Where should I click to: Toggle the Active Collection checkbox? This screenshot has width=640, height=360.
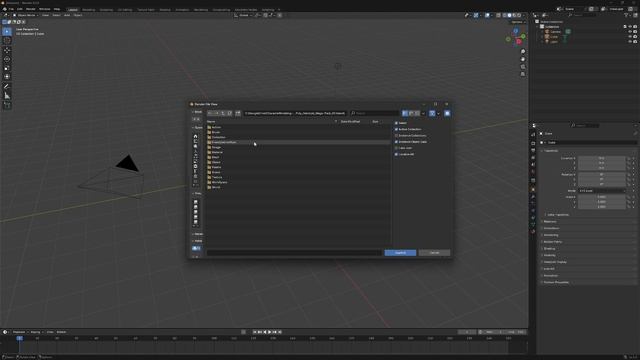[x=396, y=129]
